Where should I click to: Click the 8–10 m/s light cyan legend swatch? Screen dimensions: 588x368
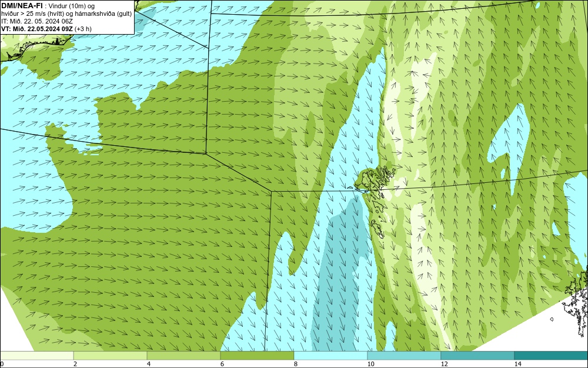point(330,356)
